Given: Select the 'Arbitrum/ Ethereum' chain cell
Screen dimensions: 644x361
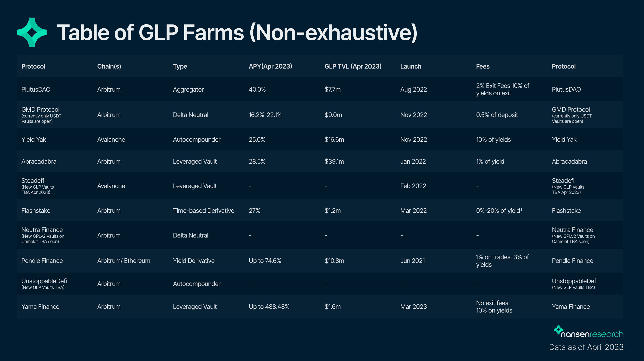Looking at the screenshot, I should pyautogui.click(x=124, y=261).
